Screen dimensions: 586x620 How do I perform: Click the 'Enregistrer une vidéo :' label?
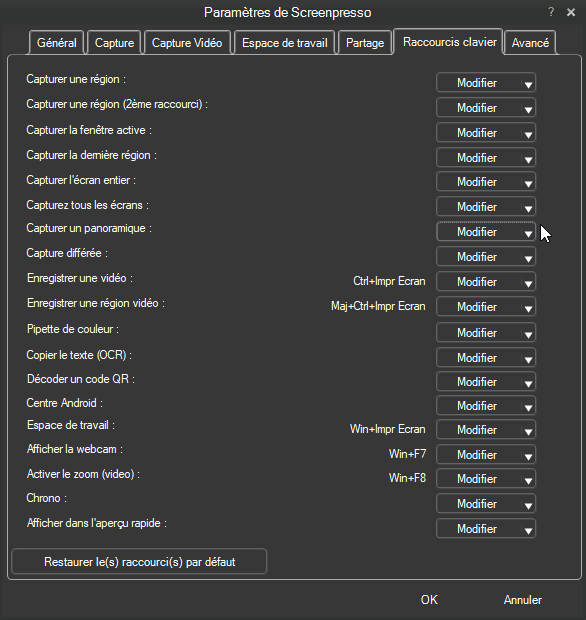(80, 278)
